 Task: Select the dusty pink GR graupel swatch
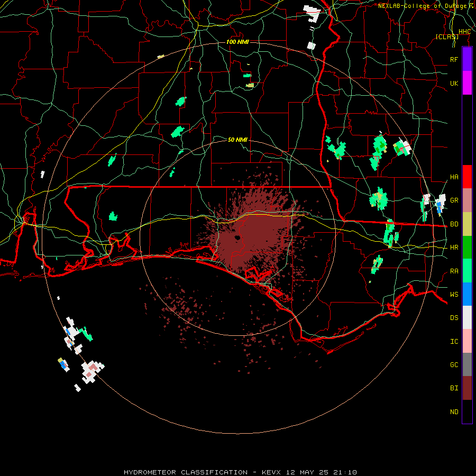coord(467,200)
